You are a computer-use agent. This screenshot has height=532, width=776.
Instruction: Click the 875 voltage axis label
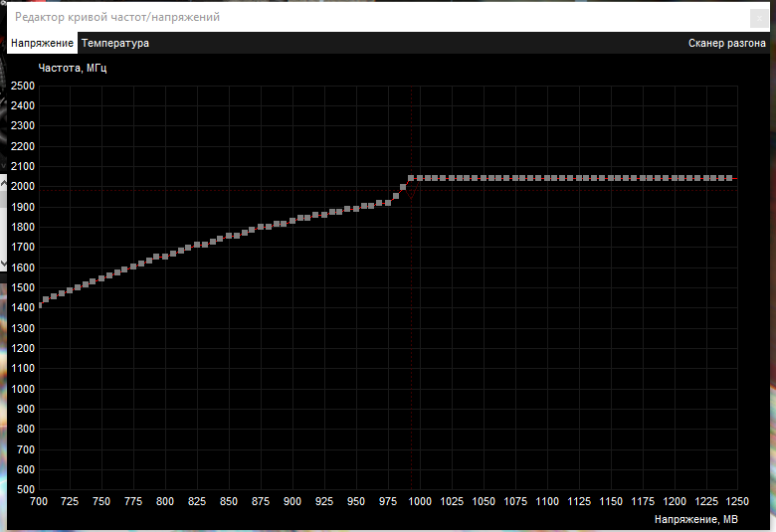[x=261, y=501]
